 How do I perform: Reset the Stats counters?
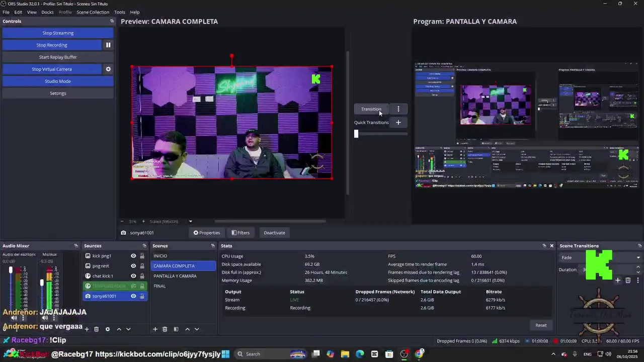pos(541,325)
